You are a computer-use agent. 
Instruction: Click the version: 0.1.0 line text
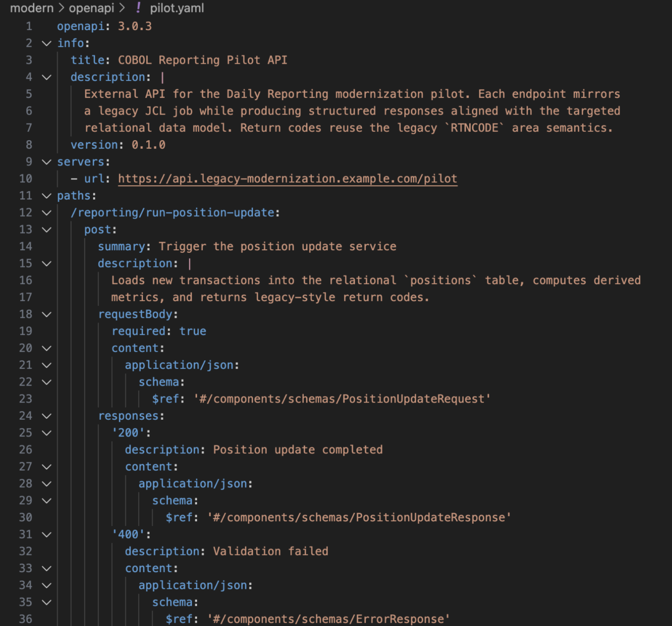click(x=118, y=145)
